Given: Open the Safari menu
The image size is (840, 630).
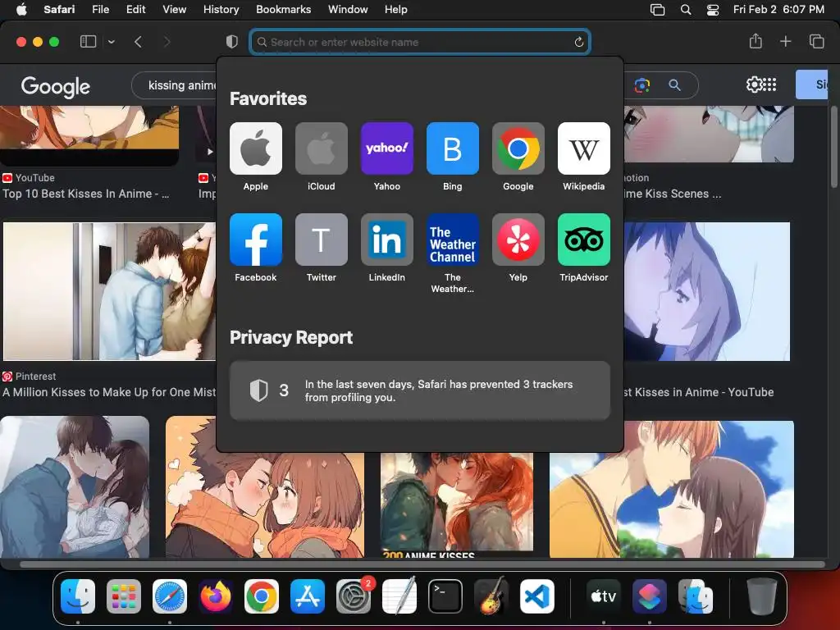Looking at the screenshot, I should click(59, 10).
